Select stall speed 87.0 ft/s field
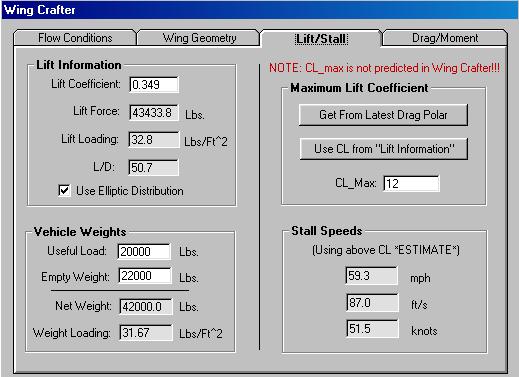The height and width of the screenshot is (377, 519). [x=372, y=303]
